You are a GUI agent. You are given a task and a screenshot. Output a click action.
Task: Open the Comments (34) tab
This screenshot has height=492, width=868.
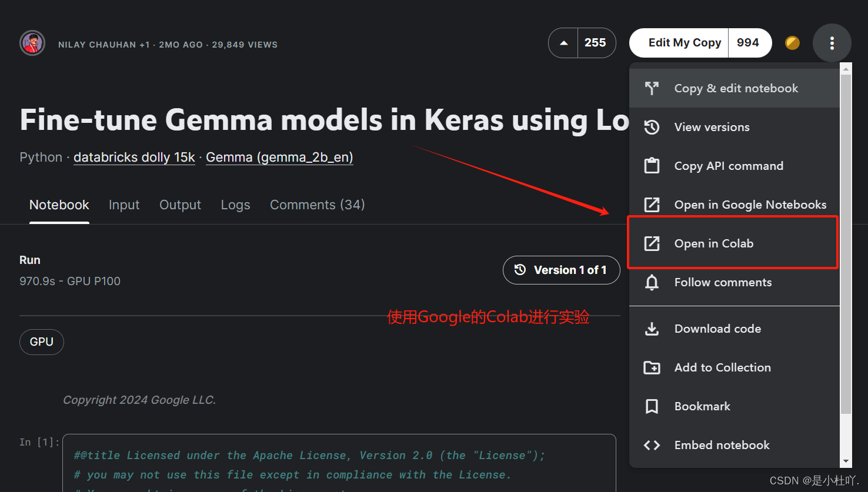coord(318,205)
